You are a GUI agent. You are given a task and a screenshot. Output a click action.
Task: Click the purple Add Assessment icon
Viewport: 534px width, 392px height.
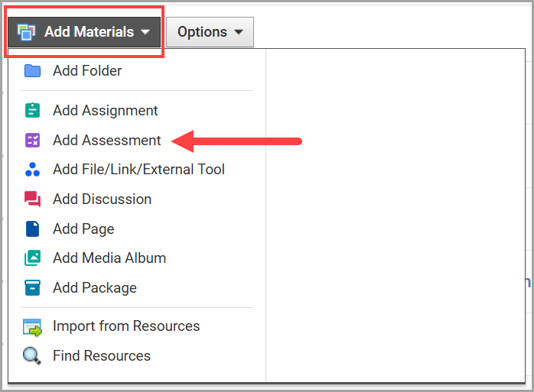click(x=32, y=141)
